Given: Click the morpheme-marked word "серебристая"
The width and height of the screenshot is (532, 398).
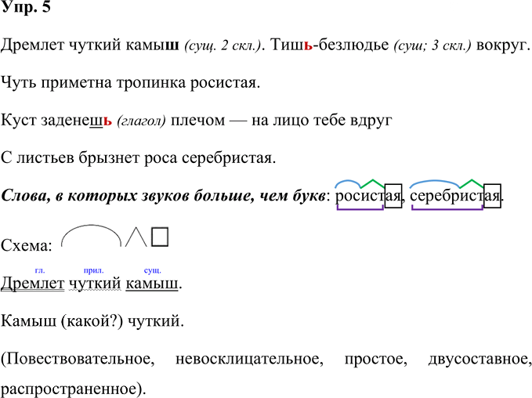Looking at the screenshot, I should (x=455, y=195).
